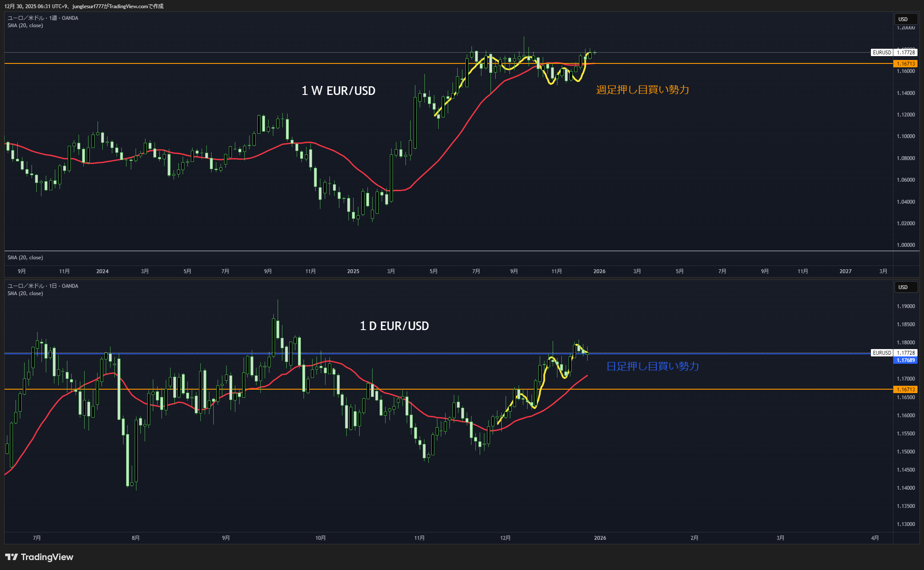924x570 pixels.
Task: Select SMA (20, close) legend on daily chart
Action: click(x=25, y=293)
